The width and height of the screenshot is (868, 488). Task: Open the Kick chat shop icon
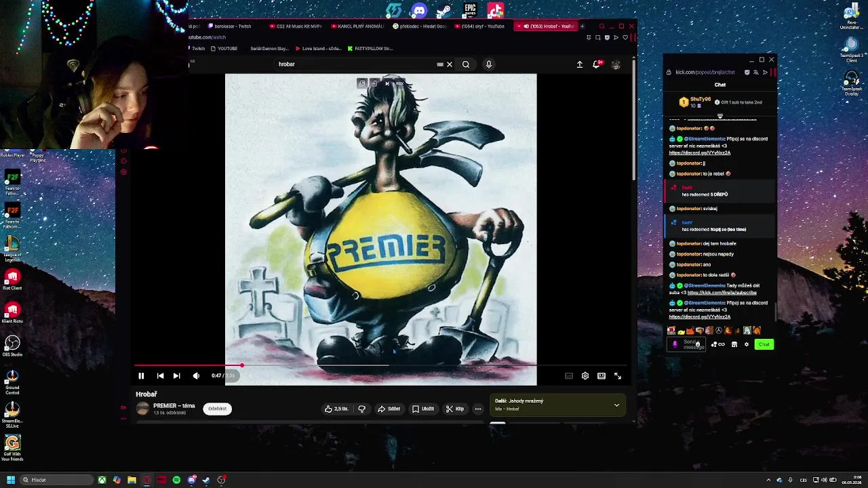[x=734, y=344]
